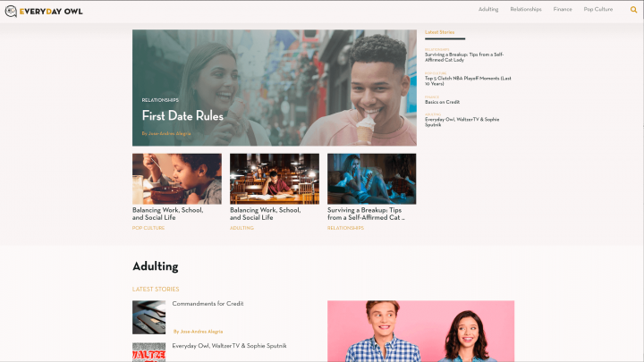Open the Pop Culture nav menu item
644x362 pixels.
[598, 10]
